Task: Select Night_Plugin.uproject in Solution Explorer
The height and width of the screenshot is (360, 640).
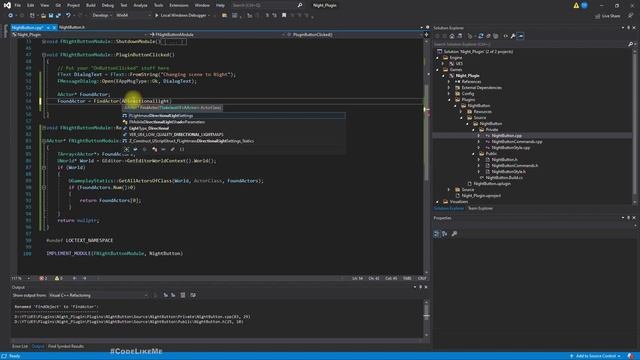Action: (481, 196)
